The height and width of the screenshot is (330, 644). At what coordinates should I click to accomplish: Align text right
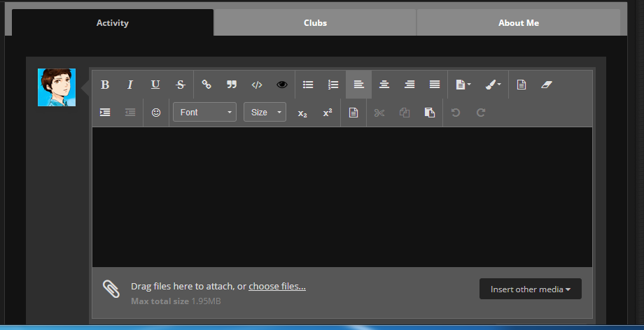click(x=409, y=85)
